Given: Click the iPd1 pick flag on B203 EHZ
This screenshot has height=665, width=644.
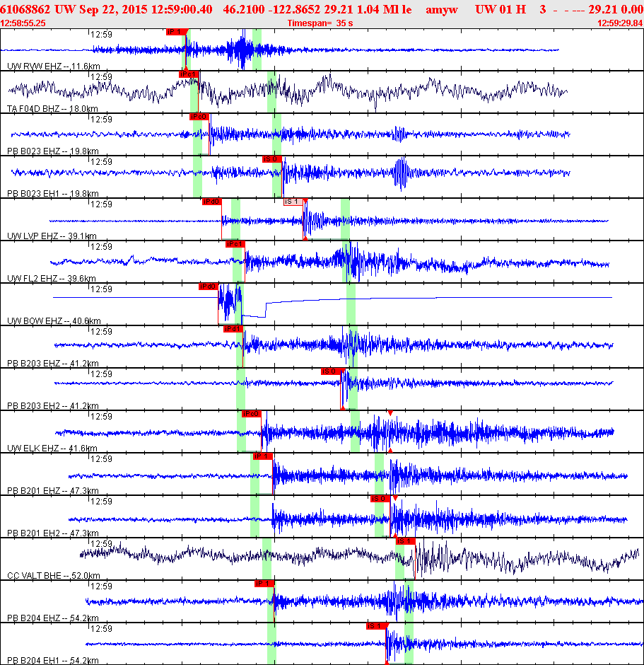Looking at the screenshot, I should coord(233,329).
